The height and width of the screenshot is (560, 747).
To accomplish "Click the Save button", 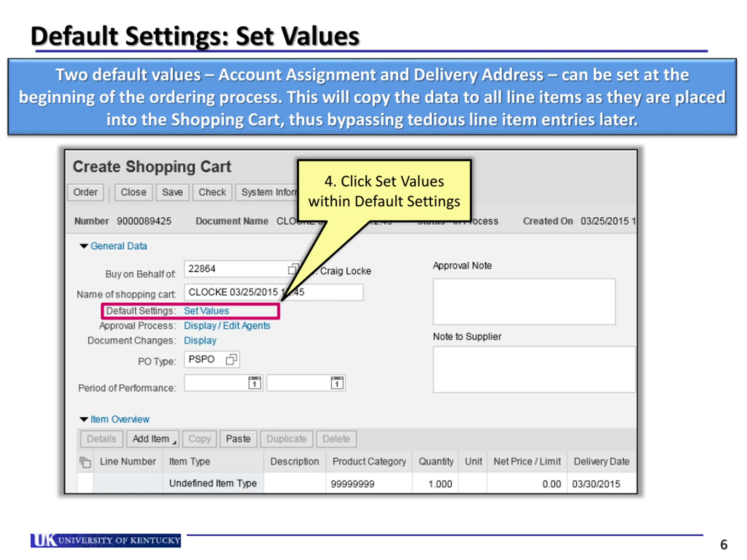I will 172,192.
